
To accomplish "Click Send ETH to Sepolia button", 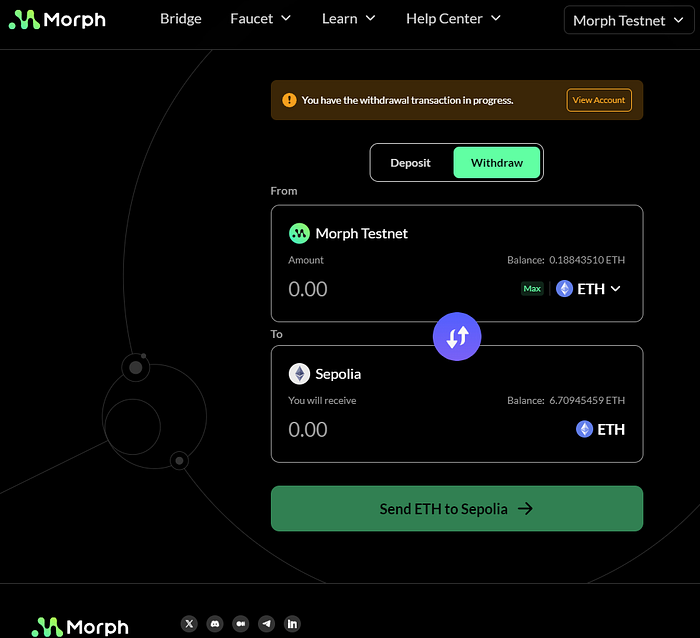I will 457,509.
